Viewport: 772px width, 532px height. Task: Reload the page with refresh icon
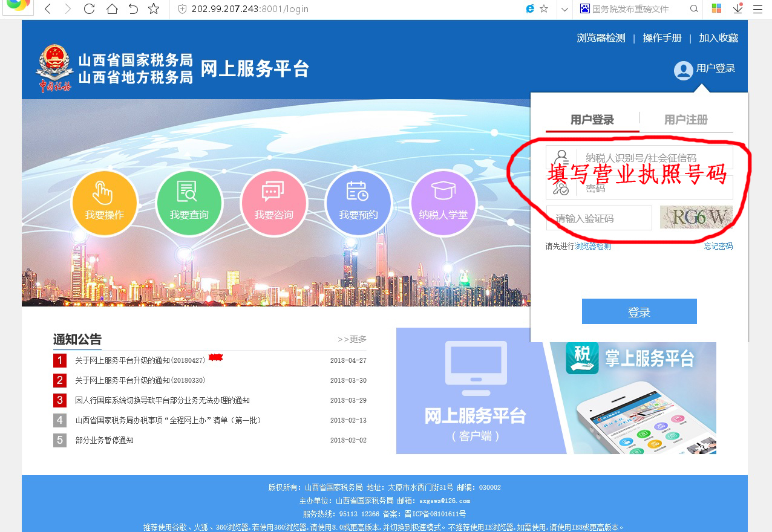coord(89,9)
